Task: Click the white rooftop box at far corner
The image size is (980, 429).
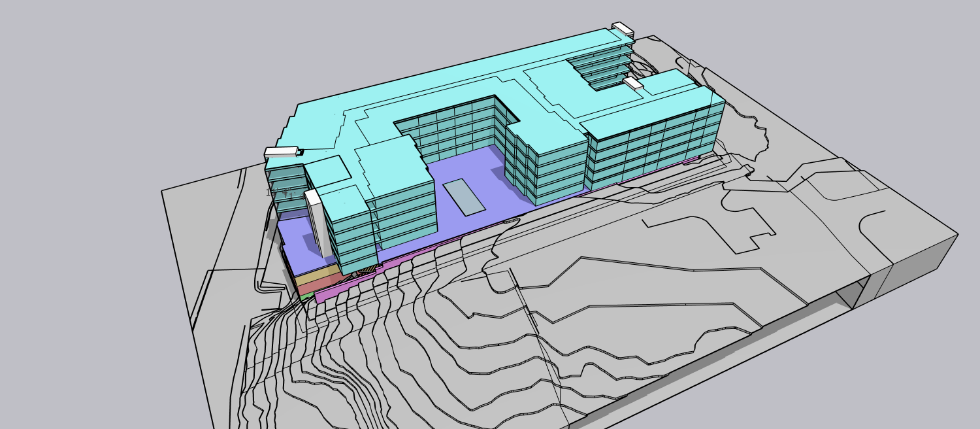Action: click(x=623, y=29)
